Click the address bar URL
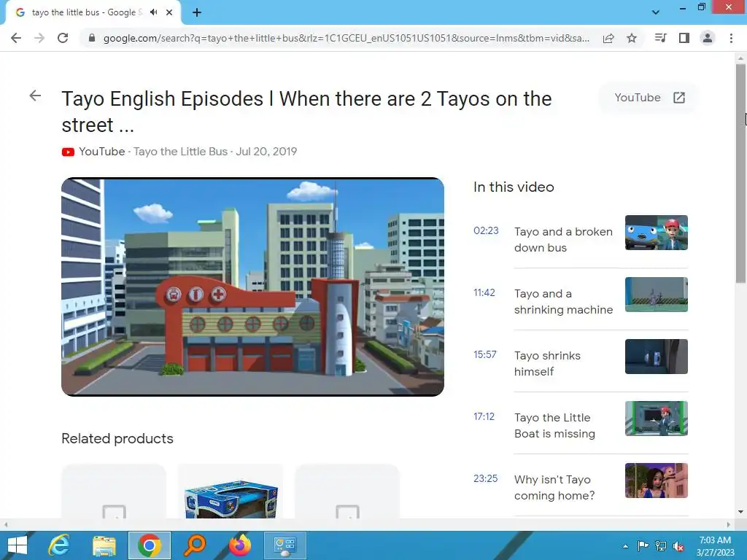 pos(347,38)
